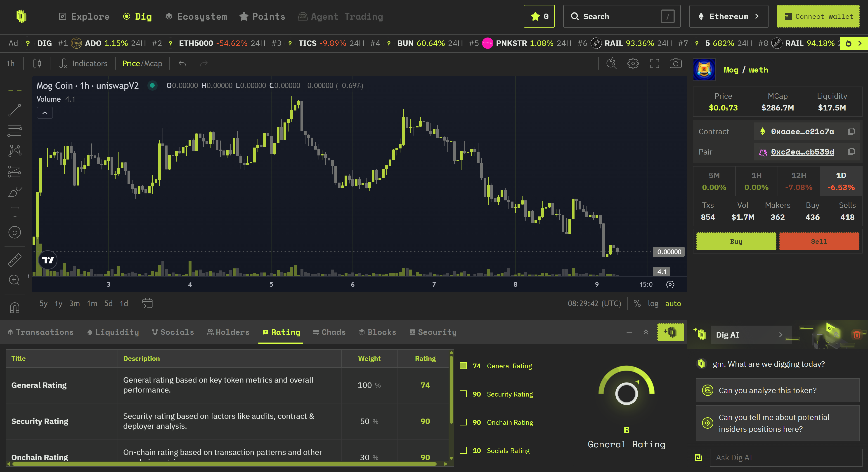Image resolution: width=868 pixels, height=472 pixels.
Task: Check the Socials Rating checkbox
Action: pyautogui.click(x=463, y=451)
